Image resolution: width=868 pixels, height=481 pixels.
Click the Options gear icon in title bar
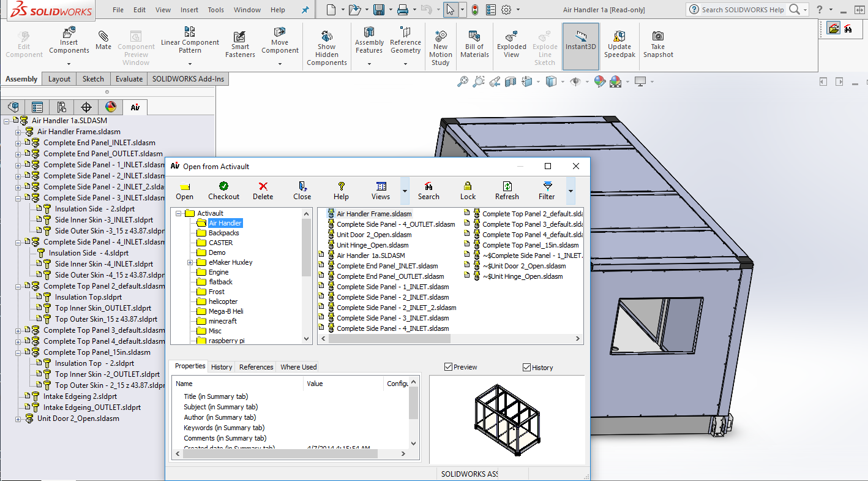[506, 10]
